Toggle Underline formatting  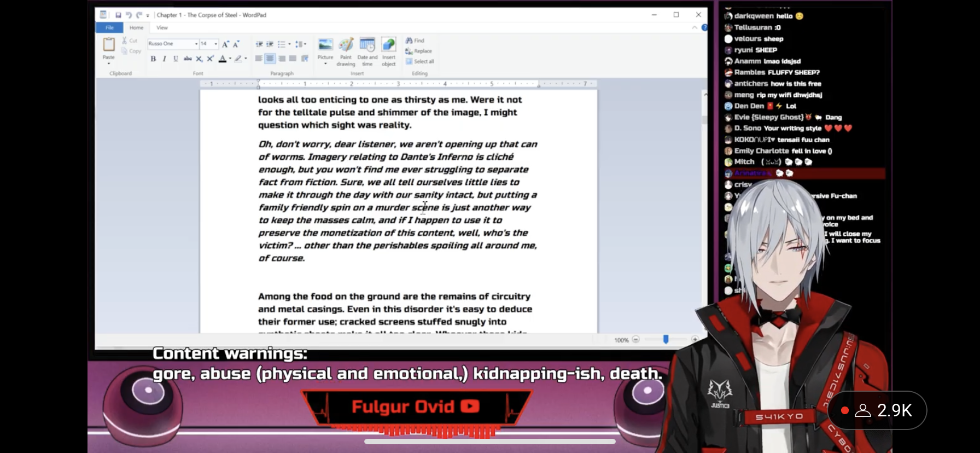176,59
